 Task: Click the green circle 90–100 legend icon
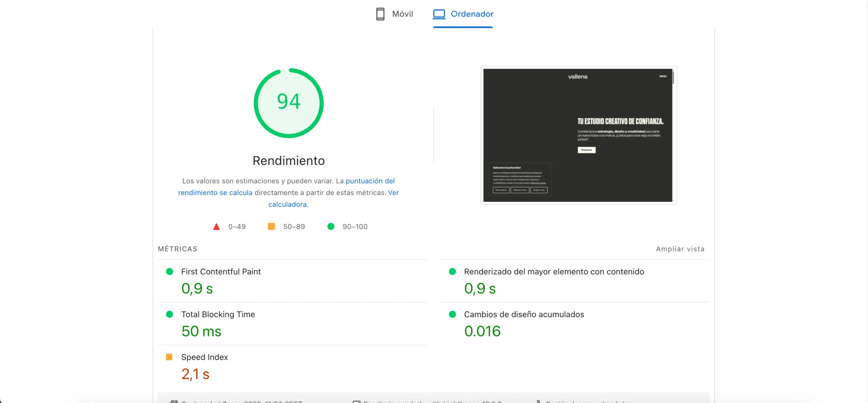click(331, 226)
